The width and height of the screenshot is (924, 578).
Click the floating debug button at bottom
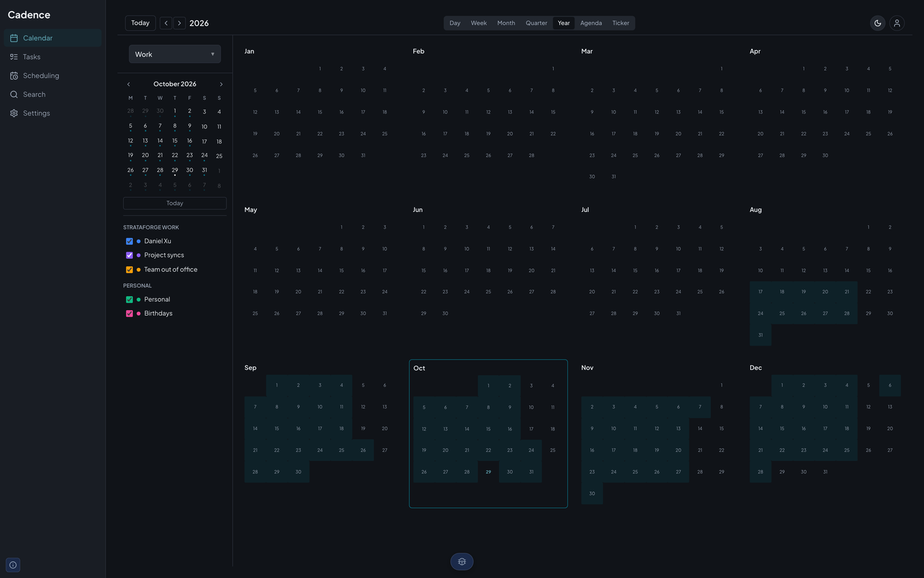(x=462, y=562)
